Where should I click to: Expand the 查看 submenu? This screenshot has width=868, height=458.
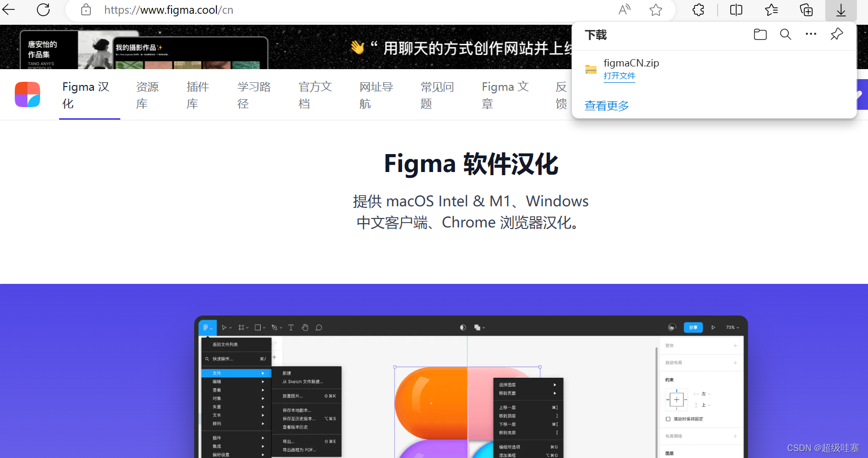tap(236, 390)
